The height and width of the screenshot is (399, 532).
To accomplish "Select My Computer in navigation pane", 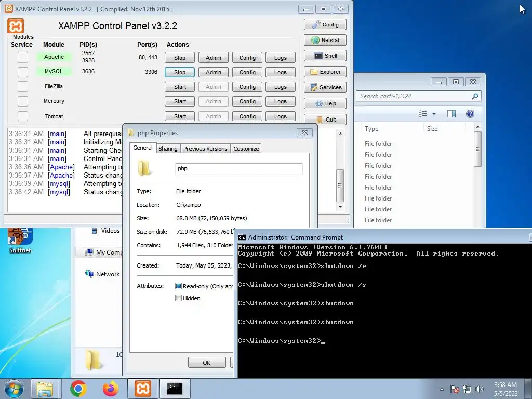I will point(103,252).
